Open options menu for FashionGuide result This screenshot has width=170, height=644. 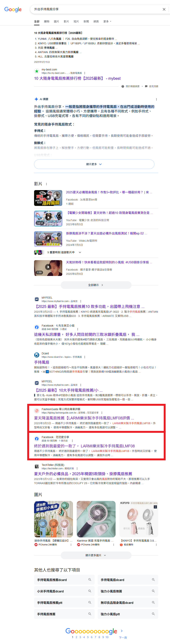(102, 413)
